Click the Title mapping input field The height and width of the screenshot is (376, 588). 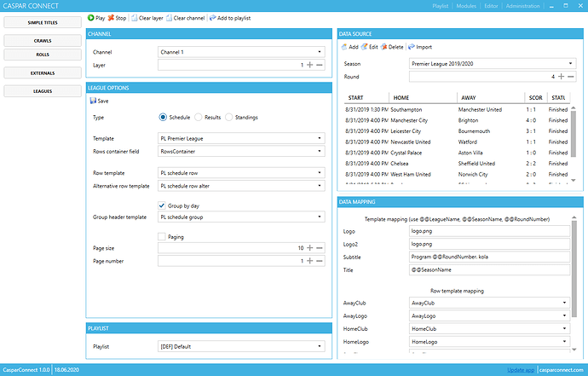(489, 269)
